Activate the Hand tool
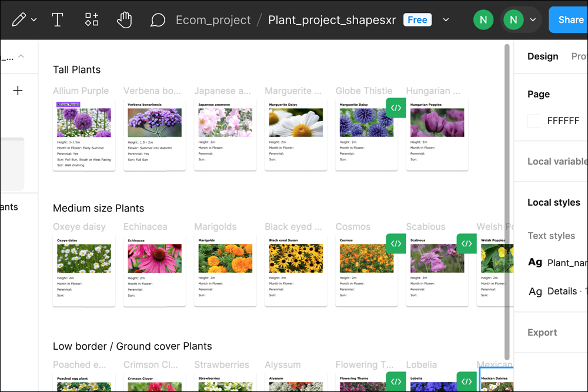 coord(124,20)
